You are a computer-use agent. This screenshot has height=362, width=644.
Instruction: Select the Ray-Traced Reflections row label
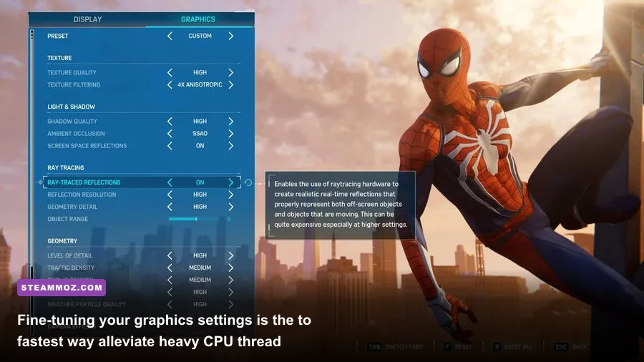[x=84, y=182]
